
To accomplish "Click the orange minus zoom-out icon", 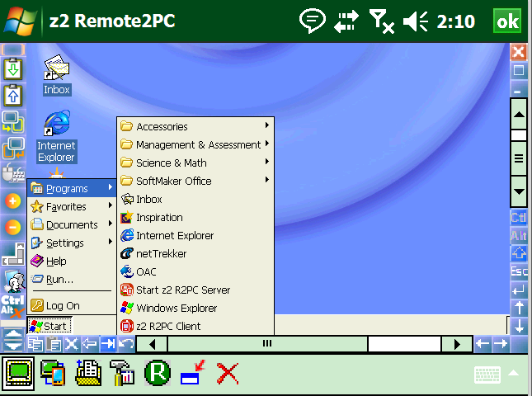I will pyautogui.click(x=13, y=227).
